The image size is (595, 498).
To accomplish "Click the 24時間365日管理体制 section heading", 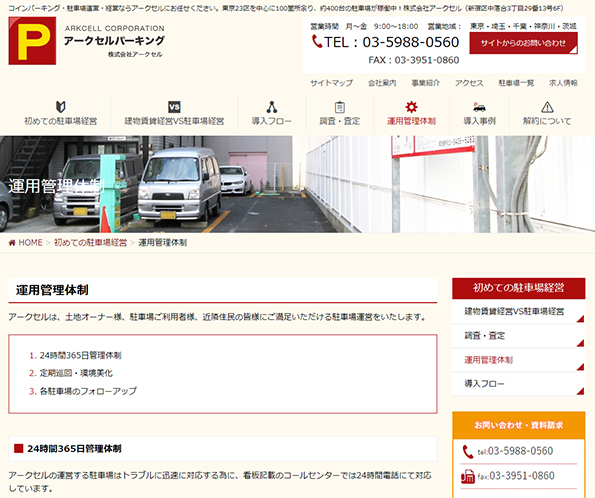I will tap(74, 449).
